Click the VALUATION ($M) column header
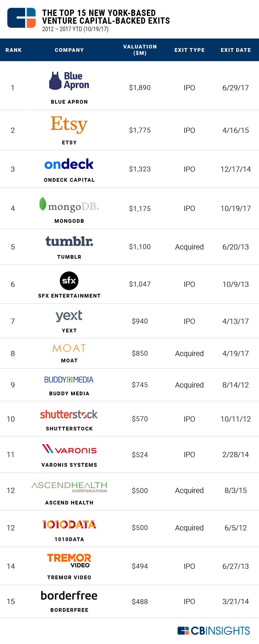This screenshot has width=259, height=644. pyautogui.click(x=140, y=50)
